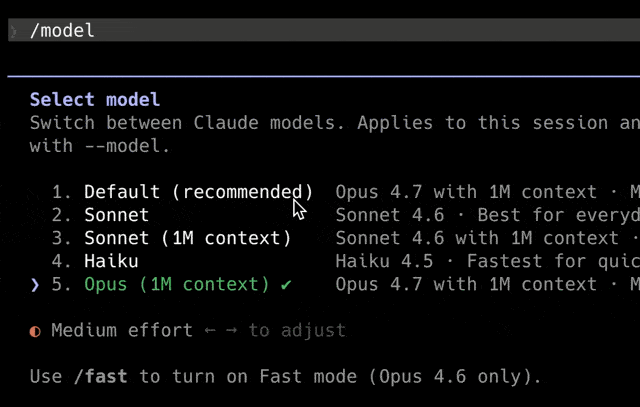The width and height of the screenshot is (640, 407).
Task: Click the Sonnet 4.6 with 1M context description
Action: (486, 238)
